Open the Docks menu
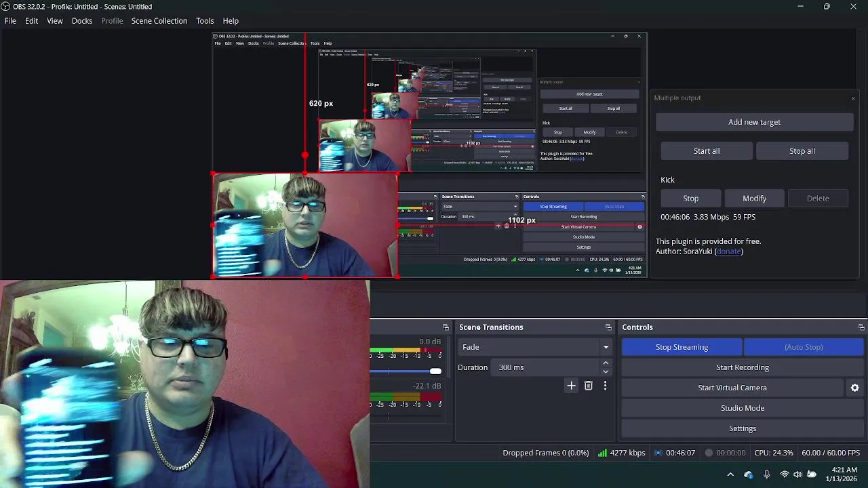868x488 pixels. [82, 21]
